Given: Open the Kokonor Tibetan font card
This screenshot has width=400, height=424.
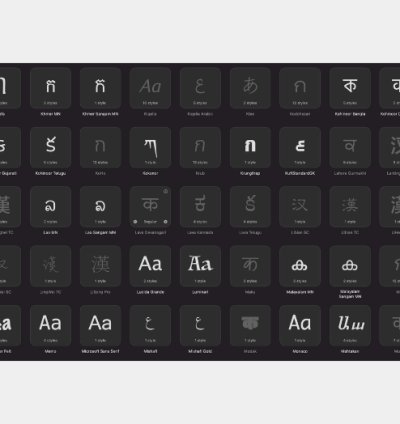Looking at the screenshot, I should point(150,148).
